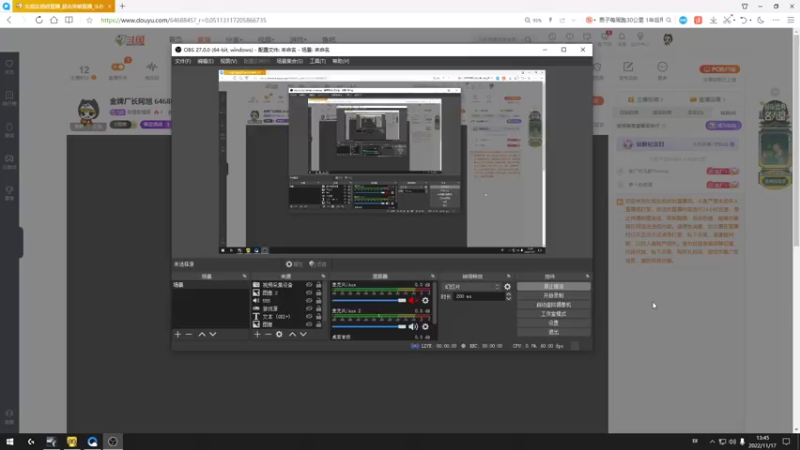
Task: Reload the browser page
Action: [39, 20]
